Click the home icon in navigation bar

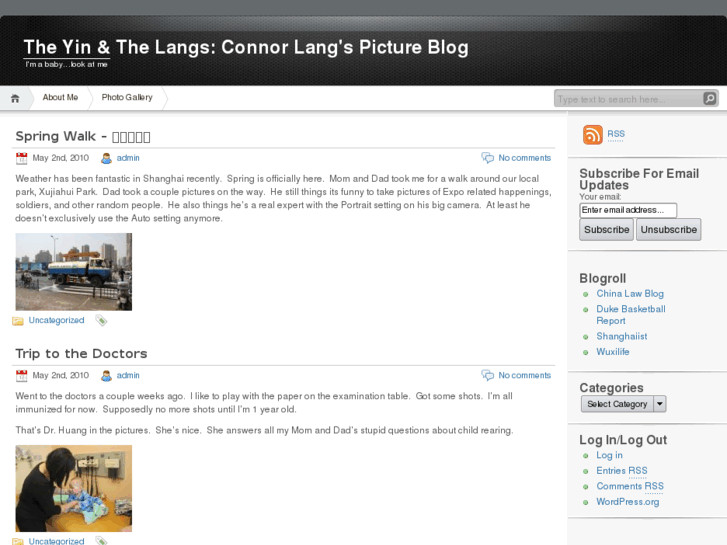[15, 98]
